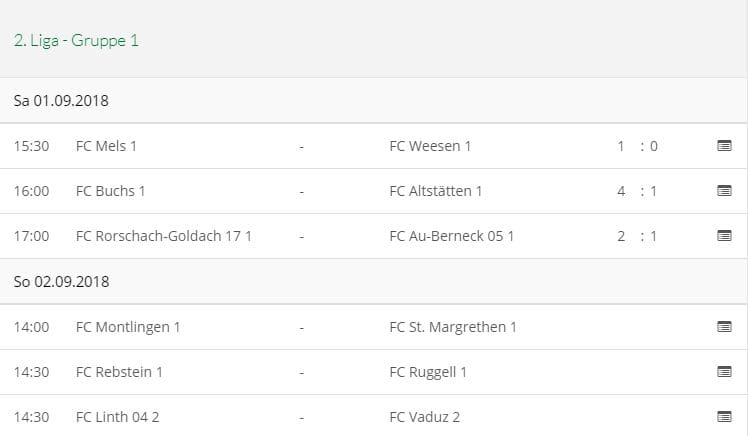Select FC Au-Berneck 05 1

pyautogui.click(x=451, y=236)
